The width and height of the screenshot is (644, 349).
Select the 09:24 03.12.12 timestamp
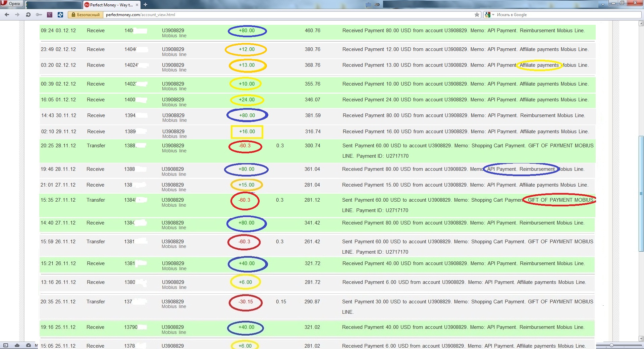coord(58,31)
